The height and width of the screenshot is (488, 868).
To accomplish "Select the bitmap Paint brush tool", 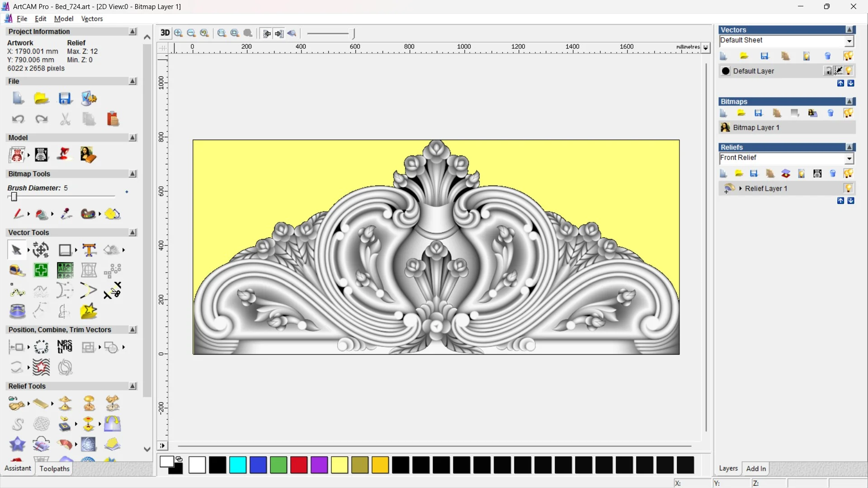I will click(18, 214).
